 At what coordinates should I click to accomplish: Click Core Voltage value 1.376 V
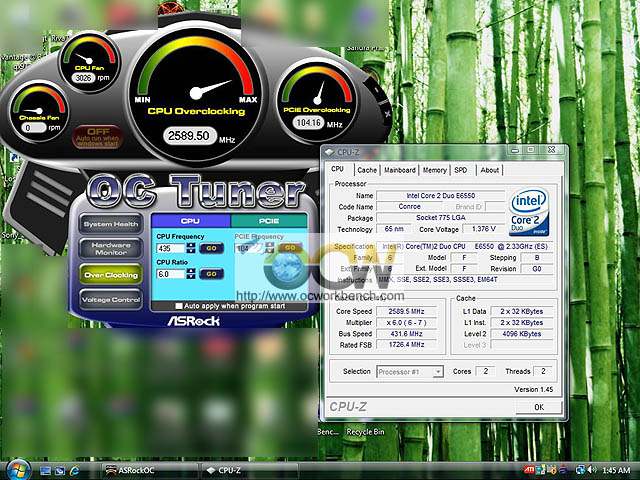tap(484, 229)
